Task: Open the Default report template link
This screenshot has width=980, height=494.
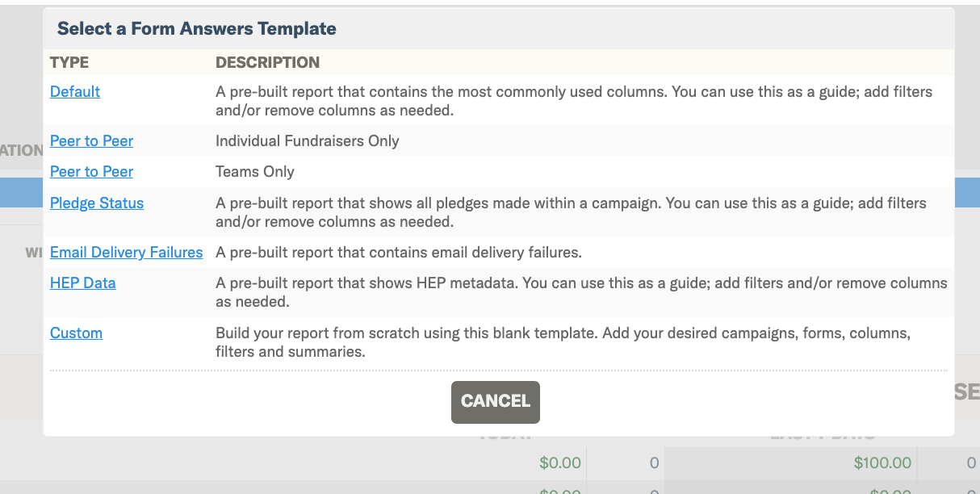Action: [x=75, y=92]
